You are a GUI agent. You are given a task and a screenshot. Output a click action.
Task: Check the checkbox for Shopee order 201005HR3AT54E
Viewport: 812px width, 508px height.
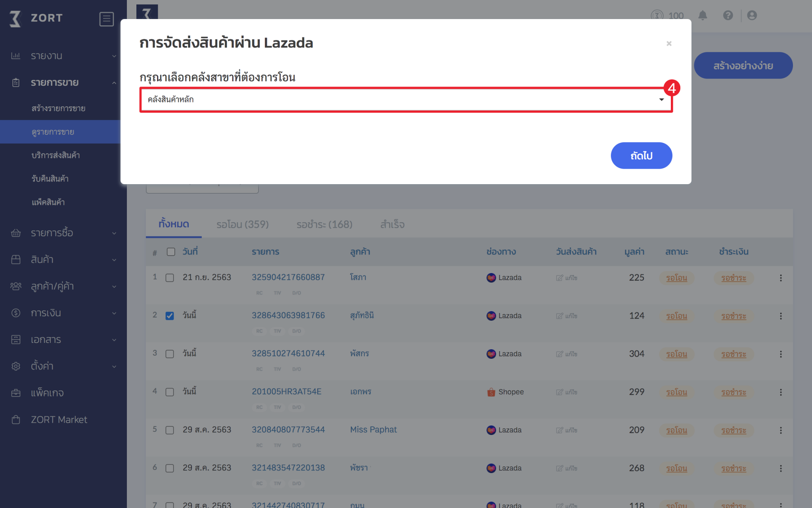click(170, 392)
